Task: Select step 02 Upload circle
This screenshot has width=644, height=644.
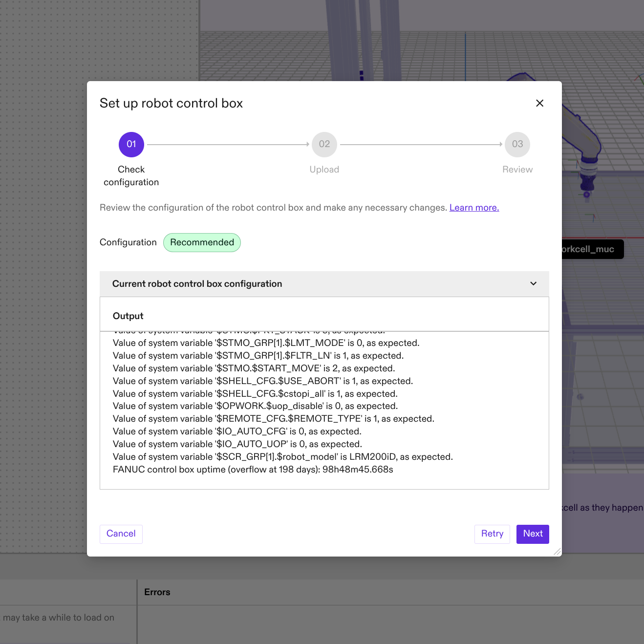Action: pos(324,144)
